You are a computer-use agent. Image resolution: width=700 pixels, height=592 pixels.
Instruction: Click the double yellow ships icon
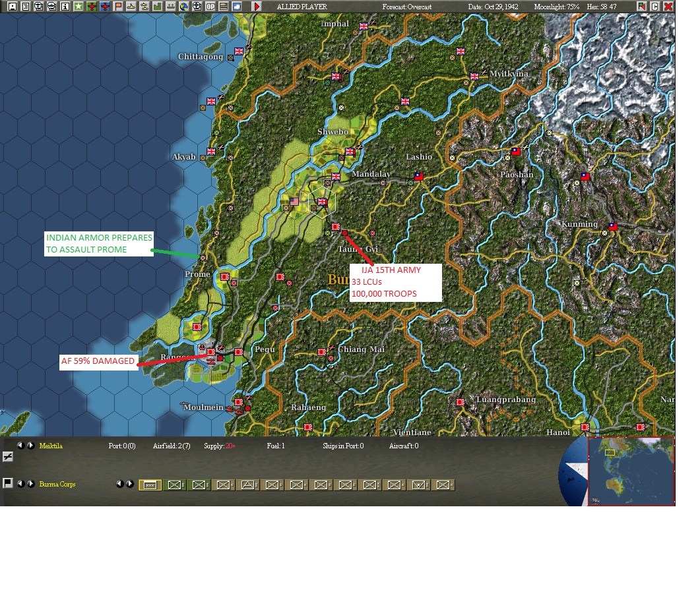144,6
